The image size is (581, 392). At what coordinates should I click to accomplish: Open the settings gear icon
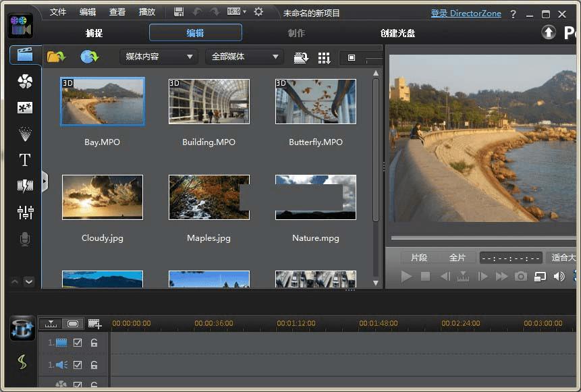(258, 12)
